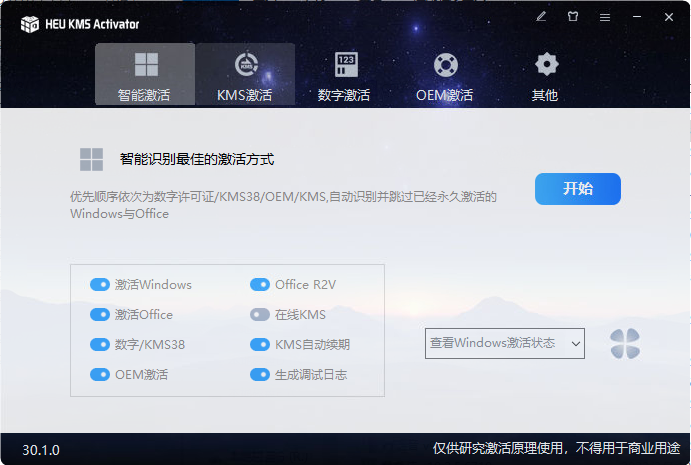Open the hamburger menu icon
691x465 pixels.
click(x=605, y=17)
